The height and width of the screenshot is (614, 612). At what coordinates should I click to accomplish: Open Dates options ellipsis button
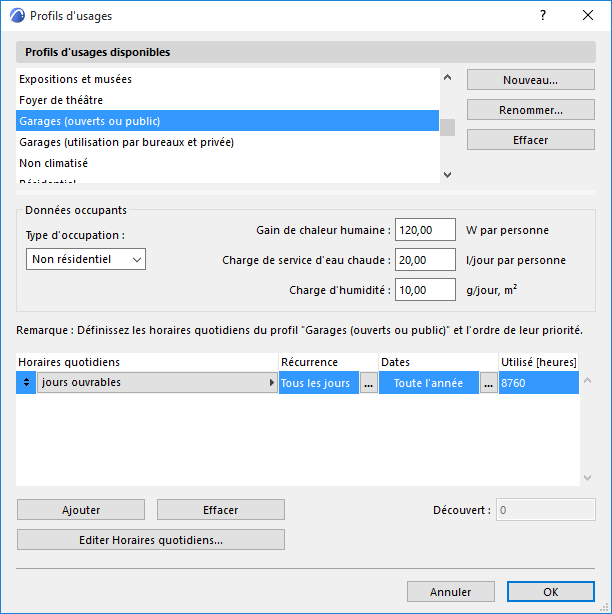click(x=488, y=383)
